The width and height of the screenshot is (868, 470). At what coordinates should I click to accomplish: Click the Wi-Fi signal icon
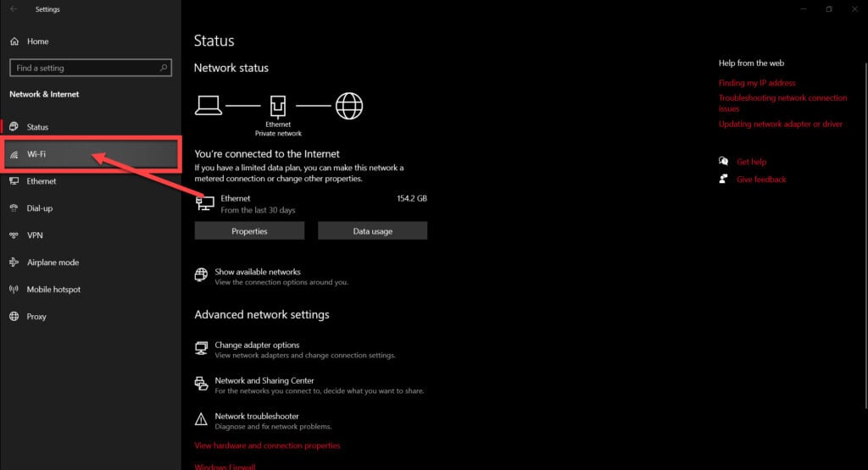[x=14, y=154]
